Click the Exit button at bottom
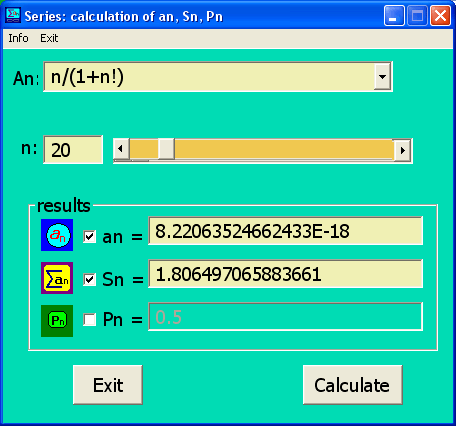The image size is (456, 426). point(108,385)
